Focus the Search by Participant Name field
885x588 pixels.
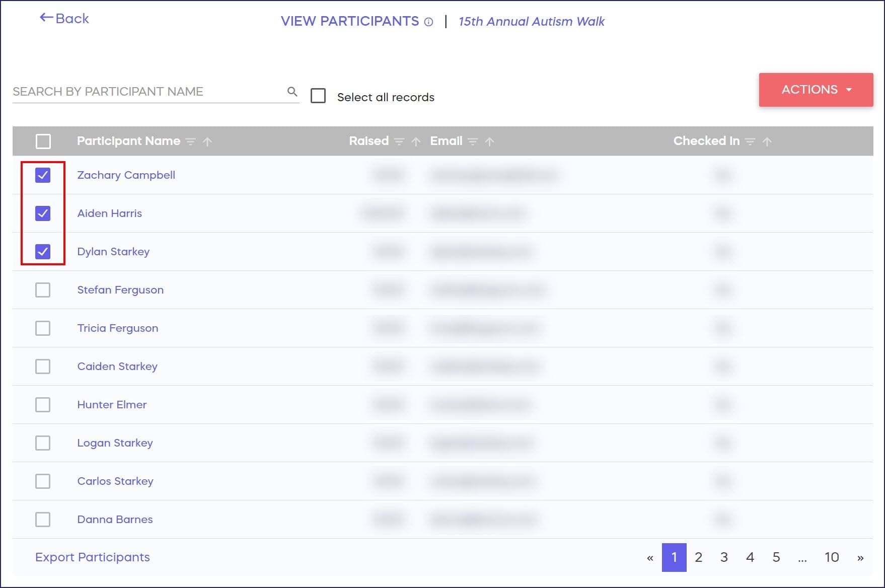coord(146,92)
